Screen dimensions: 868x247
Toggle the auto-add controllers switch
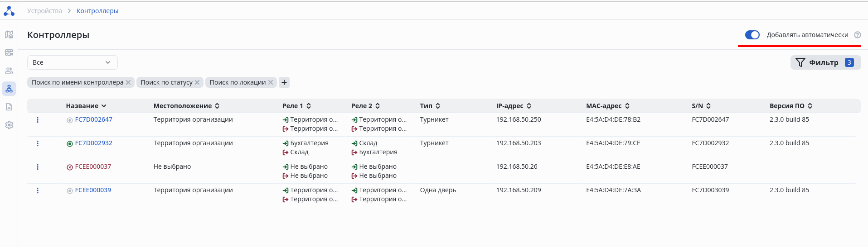point(752,35)
